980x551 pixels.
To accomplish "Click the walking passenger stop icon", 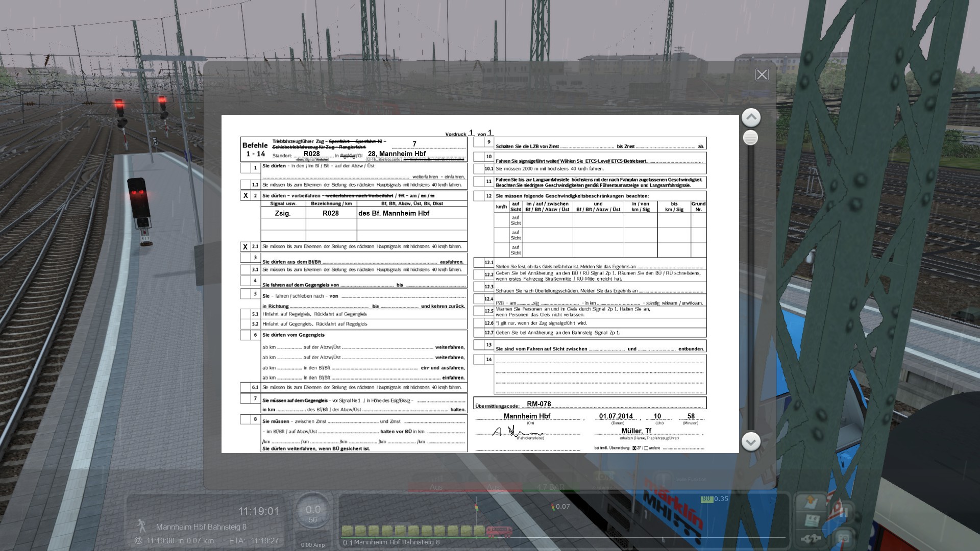I will [141, 526].
